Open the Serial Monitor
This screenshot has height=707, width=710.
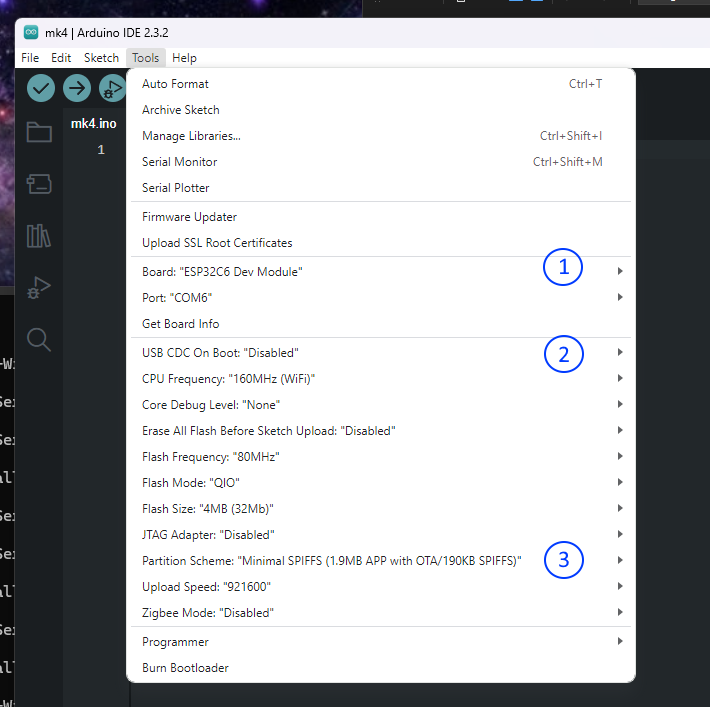point(380,162)
